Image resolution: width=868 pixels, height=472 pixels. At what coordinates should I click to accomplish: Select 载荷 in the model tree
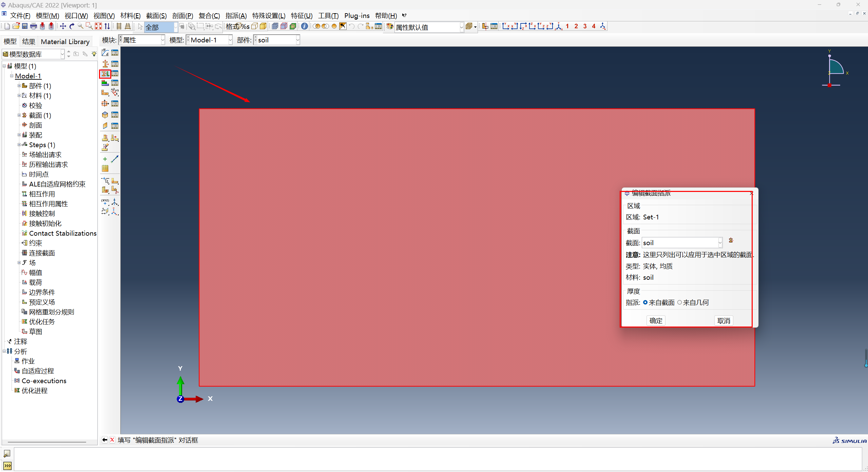point(35,282)
